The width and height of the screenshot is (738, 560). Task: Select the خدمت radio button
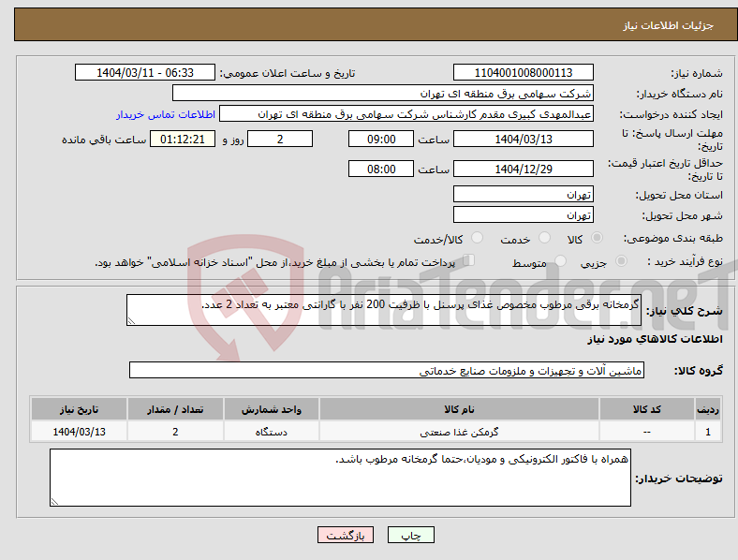click(x=544, y=238)
